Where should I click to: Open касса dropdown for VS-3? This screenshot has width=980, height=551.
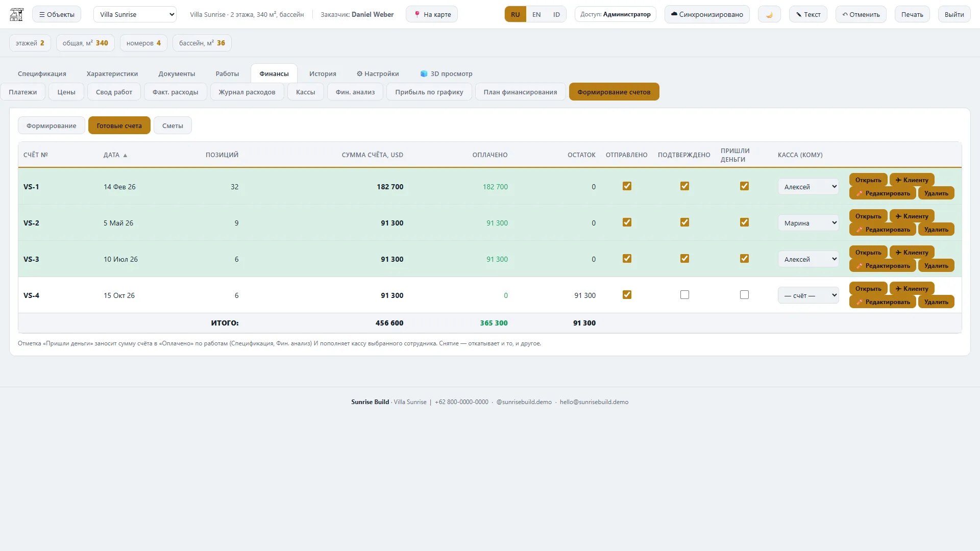coord(808,259)
